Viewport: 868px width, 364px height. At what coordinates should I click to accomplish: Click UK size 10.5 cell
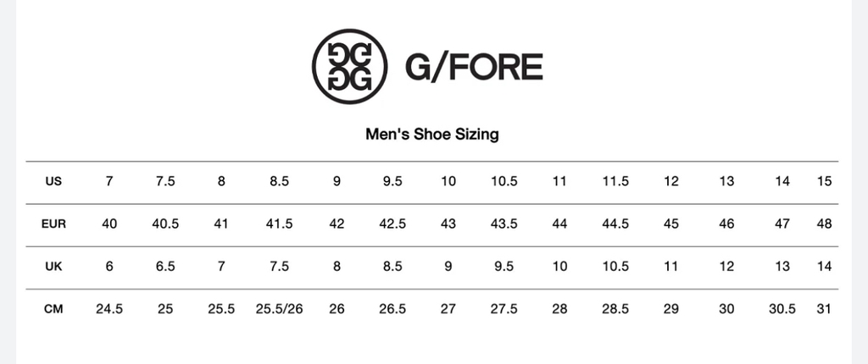[x=615, y=267]
